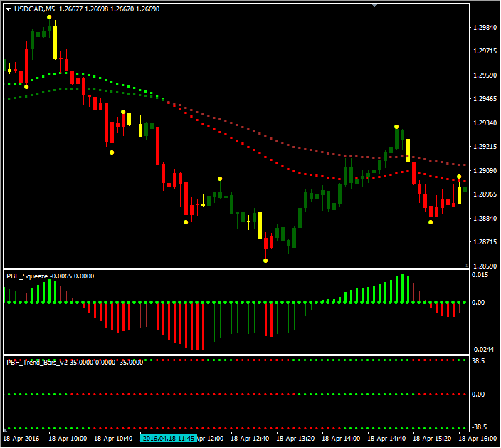Click the 18 Apr 10:40 time axis label
Screen dimensions: 501x448
pyautogui.click(x=113, y=439)
